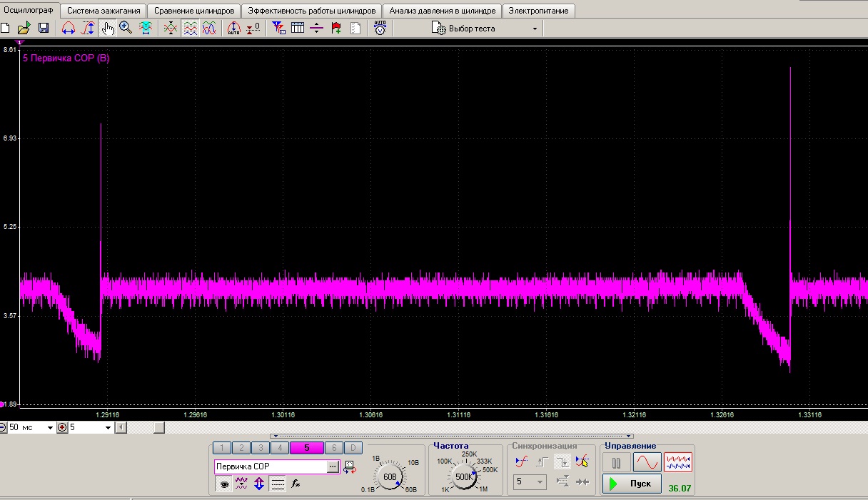Select the red sine wave mode button
868x500 pixels.
point(647,463)
